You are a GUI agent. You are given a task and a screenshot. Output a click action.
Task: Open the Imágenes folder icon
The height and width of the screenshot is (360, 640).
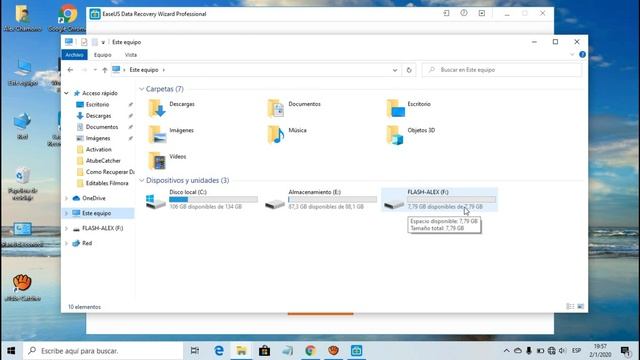point(157,134)
